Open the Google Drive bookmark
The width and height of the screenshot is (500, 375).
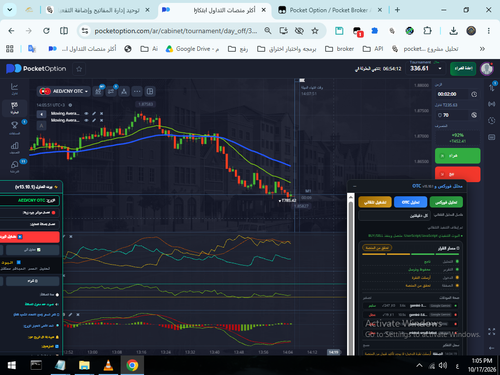[193, 49]
